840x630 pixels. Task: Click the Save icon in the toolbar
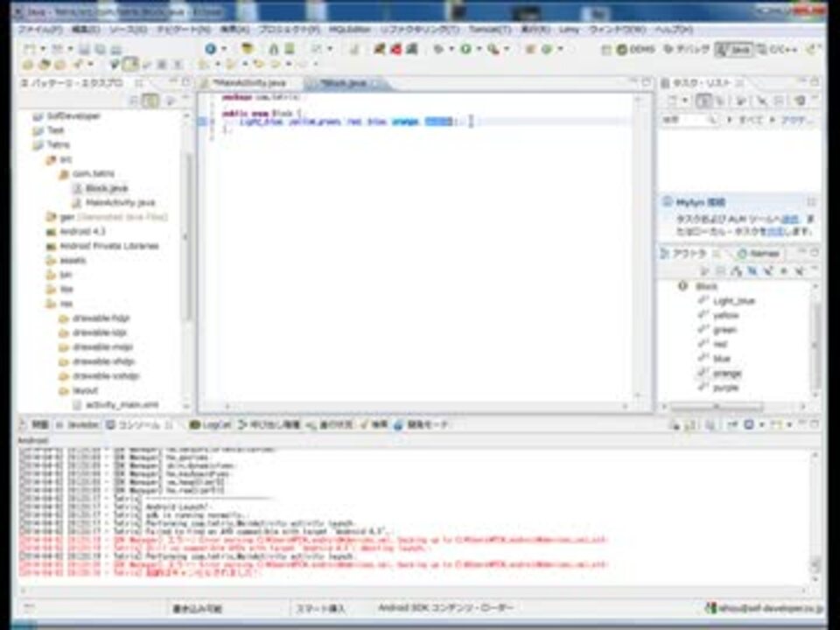(x=84, y=49)
